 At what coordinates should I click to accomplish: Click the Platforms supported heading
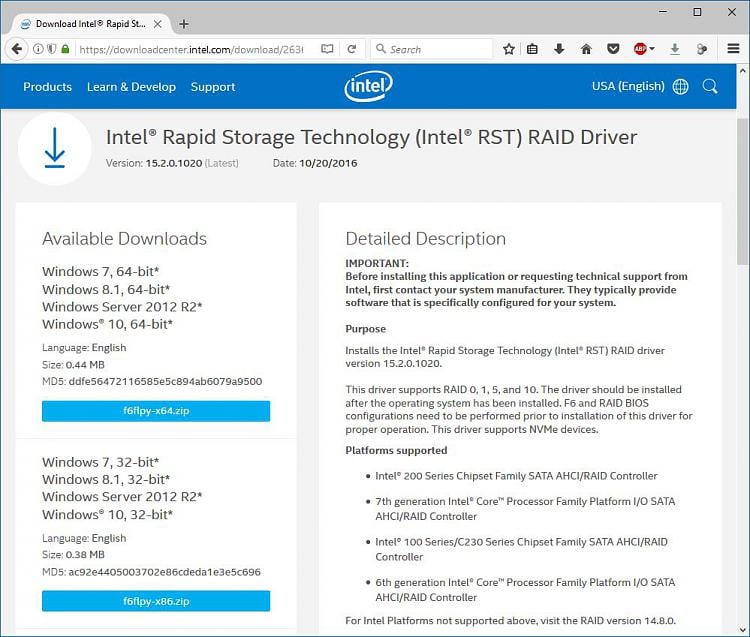click(396, 450)
